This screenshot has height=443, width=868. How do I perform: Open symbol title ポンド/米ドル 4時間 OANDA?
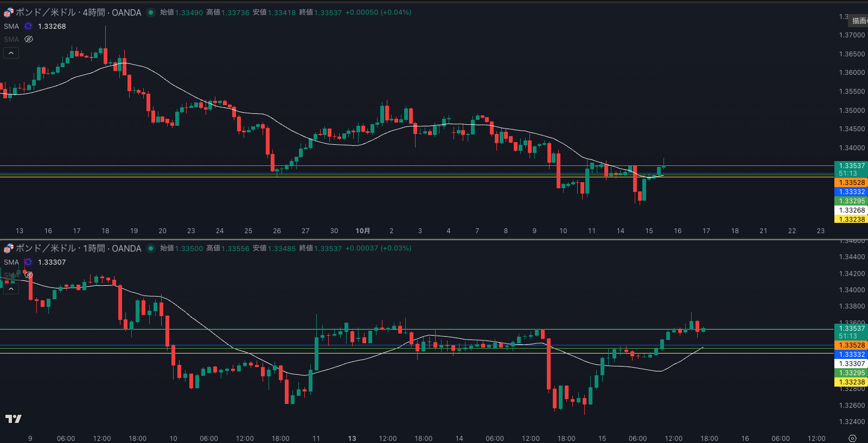pyautogui.click(x=79, y=12)
